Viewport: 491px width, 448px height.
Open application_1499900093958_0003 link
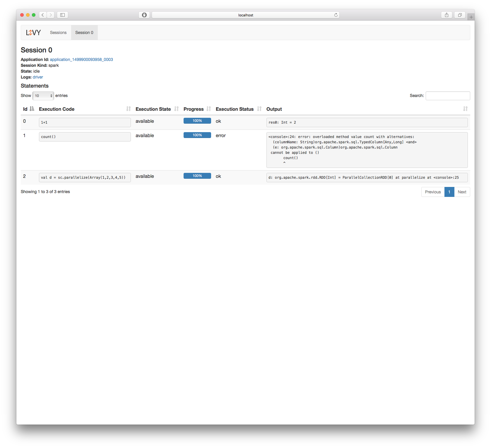point(81,59)
